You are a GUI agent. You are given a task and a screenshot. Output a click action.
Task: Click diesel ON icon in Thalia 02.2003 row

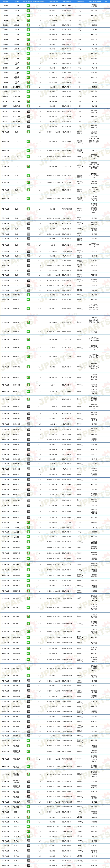pyautogui.click(x=28, y=850)
